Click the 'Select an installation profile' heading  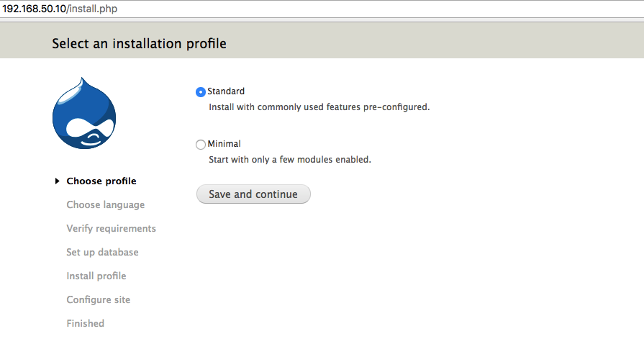click(x=139, y=44)
